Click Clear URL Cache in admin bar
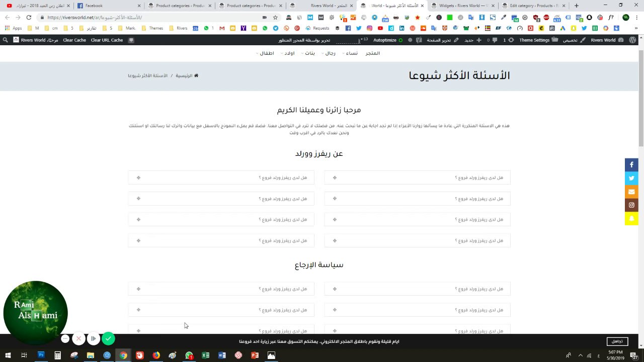 [x=107, y=40]
